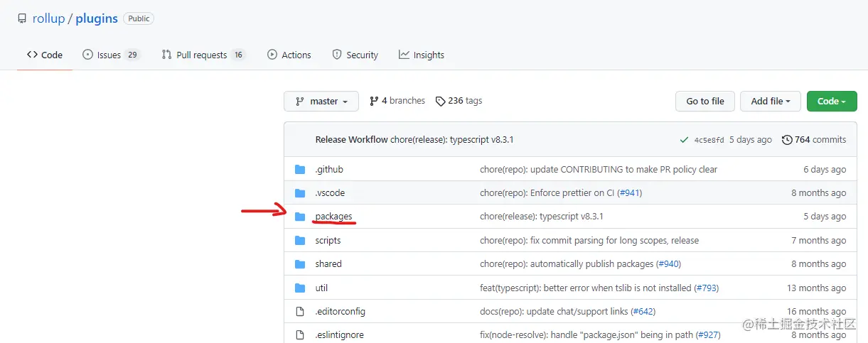868x343 pixels.
Task: Click the folder icon for .vscode
Action: click(x=300, y=193)
